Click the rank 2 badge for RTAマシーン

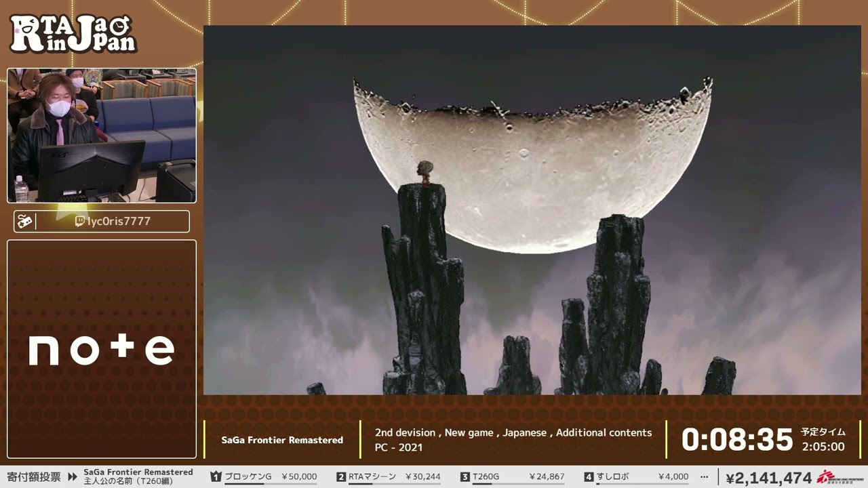(341, 477)
